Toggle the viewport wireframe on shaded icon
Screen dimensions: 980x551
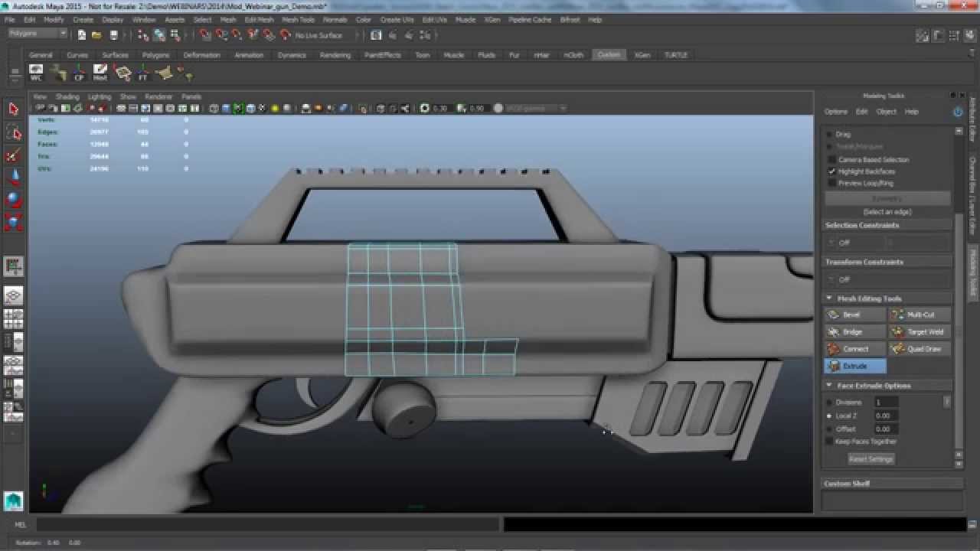250,109
